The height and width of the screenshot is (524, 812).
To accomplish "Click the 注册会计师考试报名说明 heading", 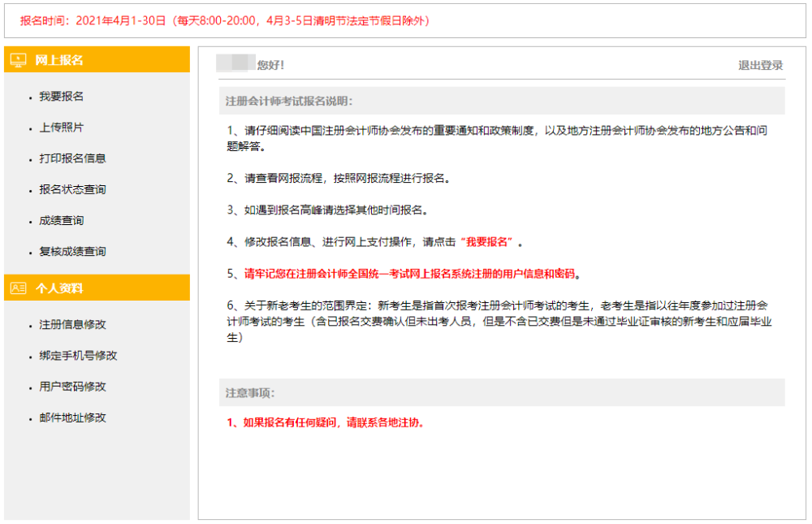I will pyautogui.click(x=289, y=102).
